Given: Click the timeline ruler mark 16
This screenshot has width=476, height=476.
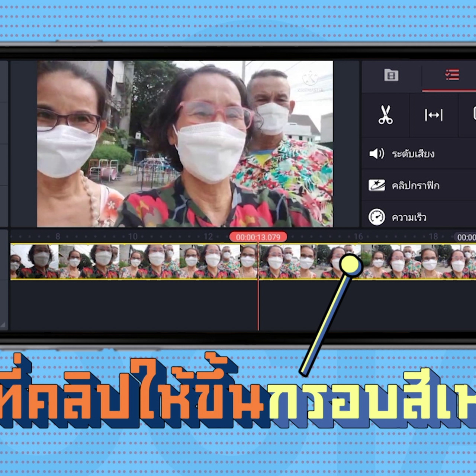Looking at the screenshot, I should (x=358, y=237).
